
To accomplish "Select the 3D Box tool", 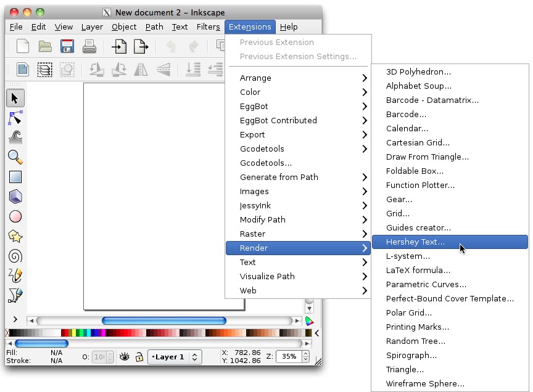I will (15, 197).
